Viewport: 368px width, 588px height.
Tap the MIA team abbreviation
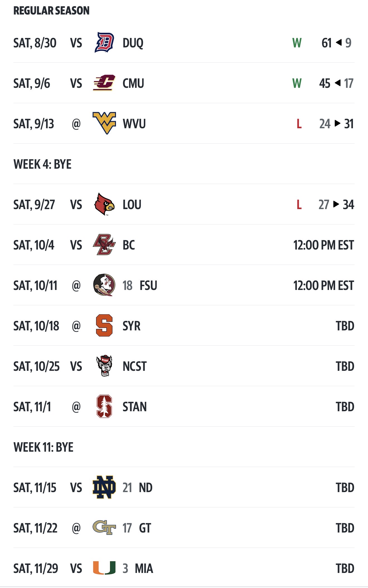(144, 568)
